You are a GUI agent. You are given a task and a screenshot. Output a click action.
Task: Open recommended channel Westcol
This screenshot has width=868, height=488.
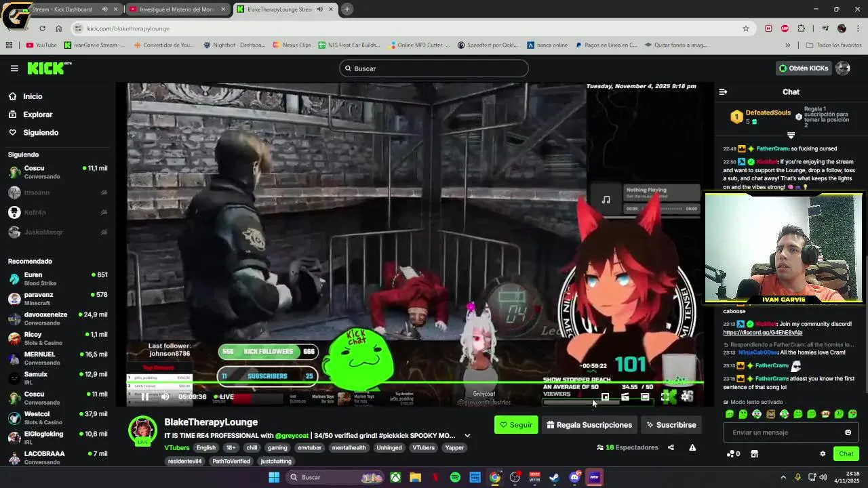click(x=58, y=418)
